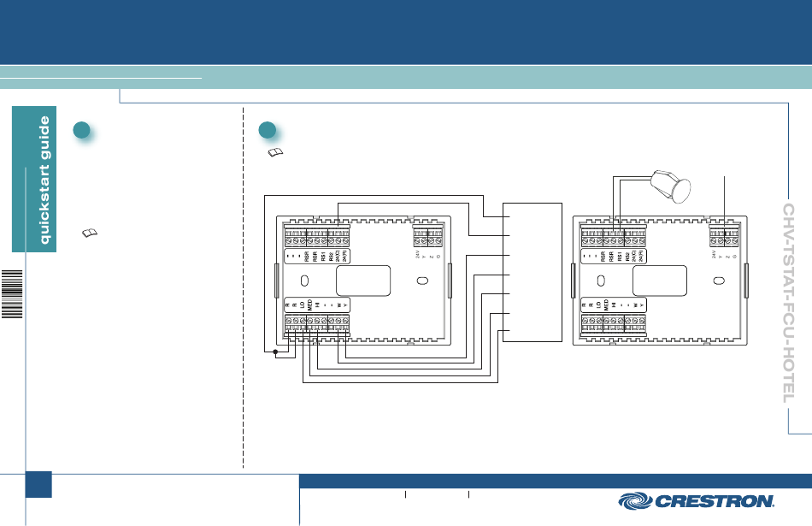812x526 pixels.
Task: Click the "quickstart guide" vertical label
Action: click(x=44, y=180)
